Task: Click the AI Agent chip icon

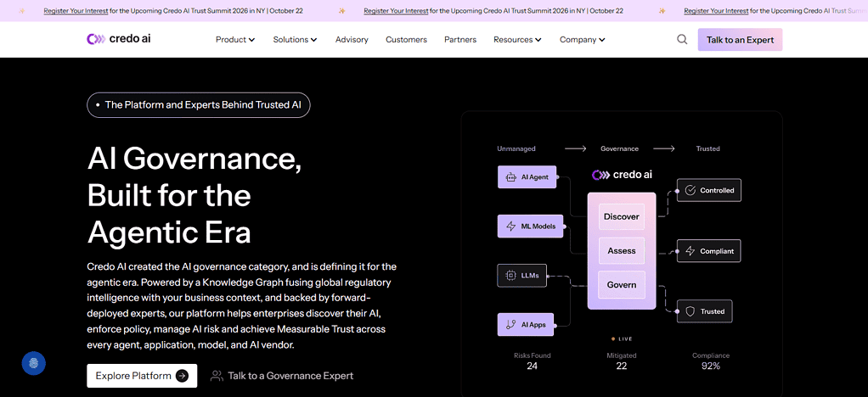Action: (x=510, y=177)
